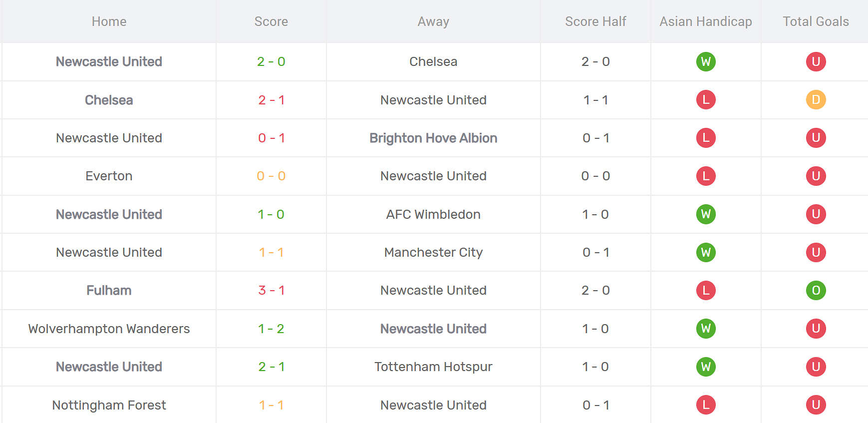This screenshot has width=868, height=423.
Task: Click the red L handicap badge in the Everton row
Action: pos(705,176)
